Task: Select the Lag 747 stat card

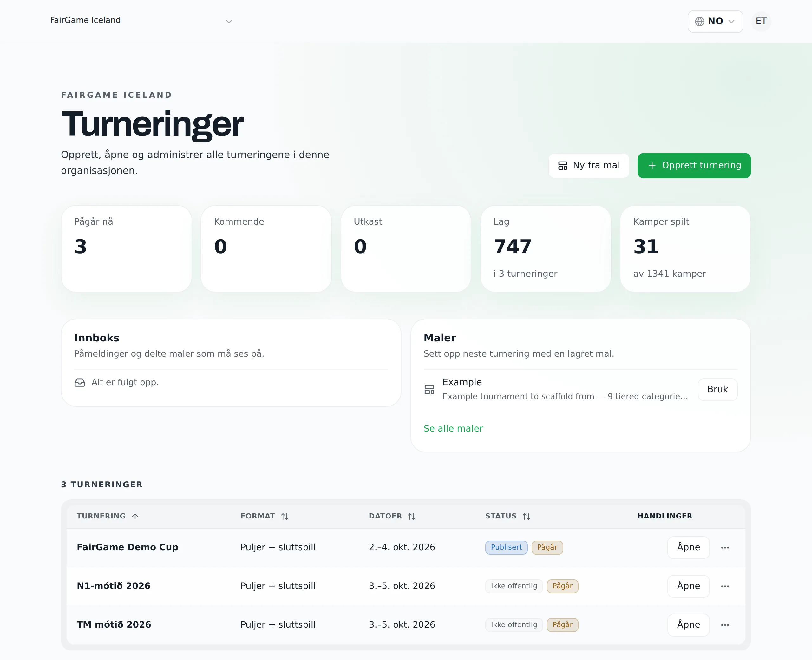Action: coord(546,249)
